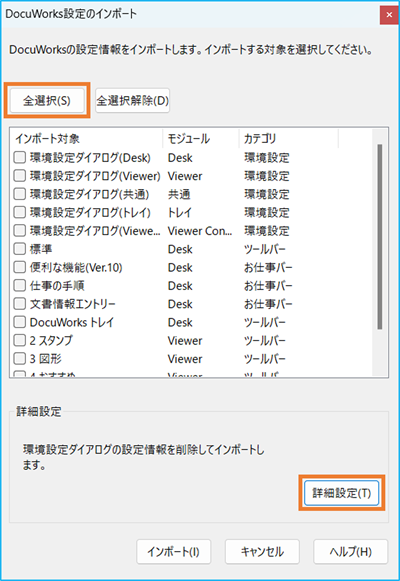400x581 pixels.
Task: Check the Viewer Con... row checkbox
Action: click(x=20, y=230)
